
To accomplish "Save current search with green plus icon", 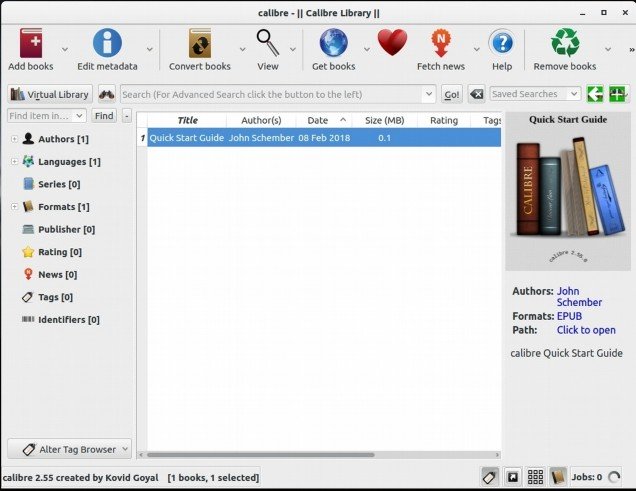I will [618, 94].
